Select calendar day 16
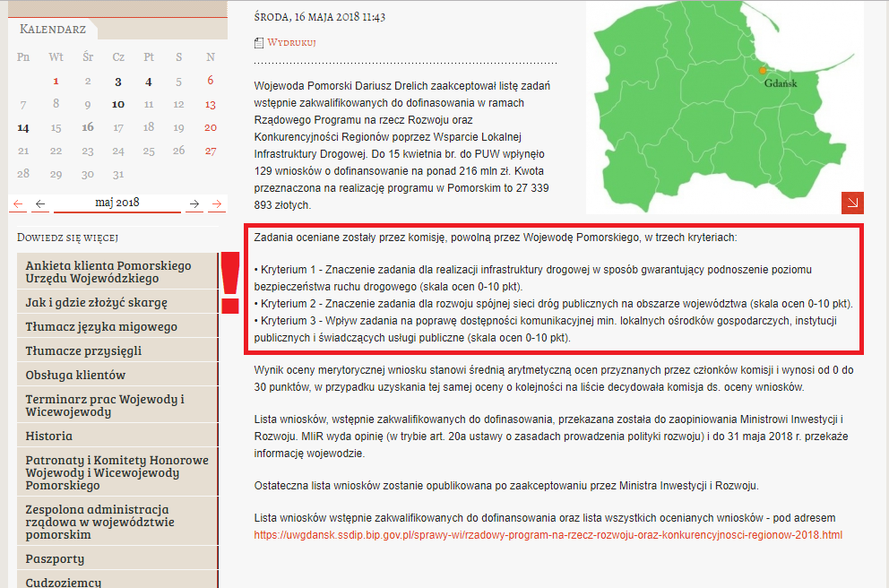The image size is (889, 588). pos(87,127)
